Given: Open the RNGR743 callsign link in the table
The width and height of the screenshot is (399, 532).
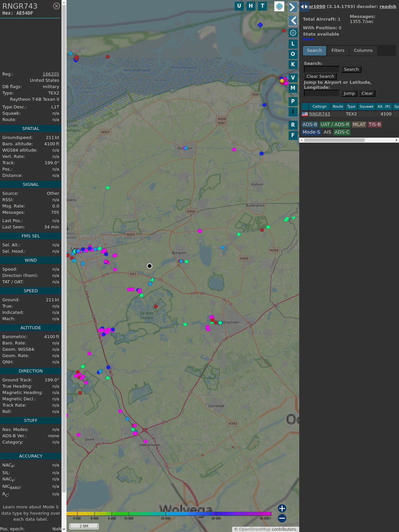Looking at the screenshot, I should click(320, 114).
